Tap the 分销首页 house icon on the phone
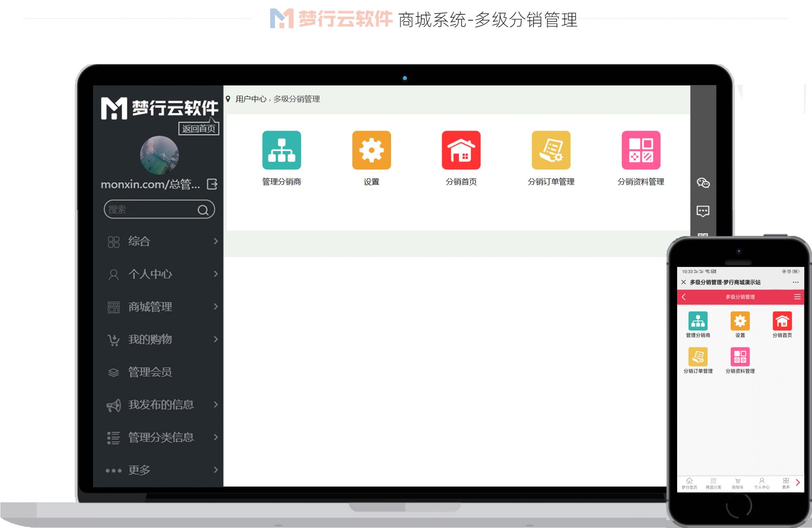Viewport: 812px width, 528px height. [x=782, y=321]
